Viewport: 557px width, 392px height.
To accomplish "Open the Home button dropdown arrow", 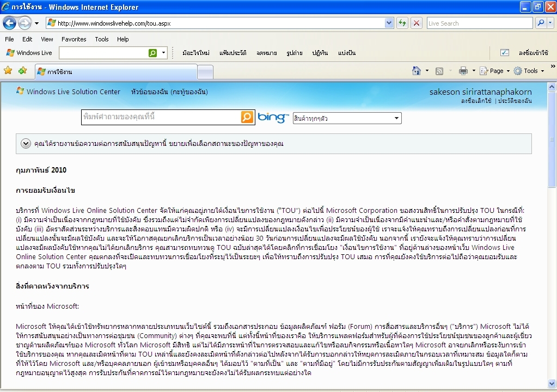I will [427, 71].
